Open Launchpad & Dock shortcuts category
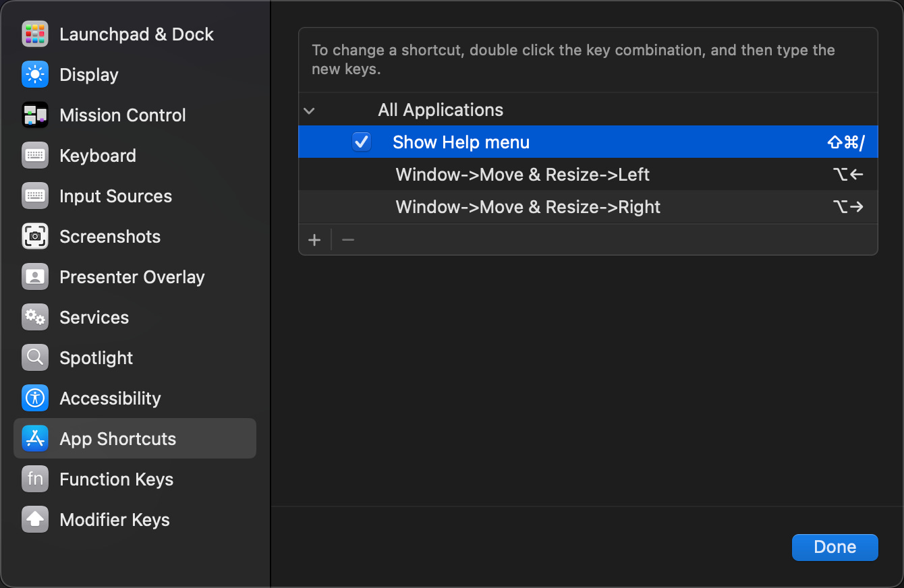 click(136, 34)
